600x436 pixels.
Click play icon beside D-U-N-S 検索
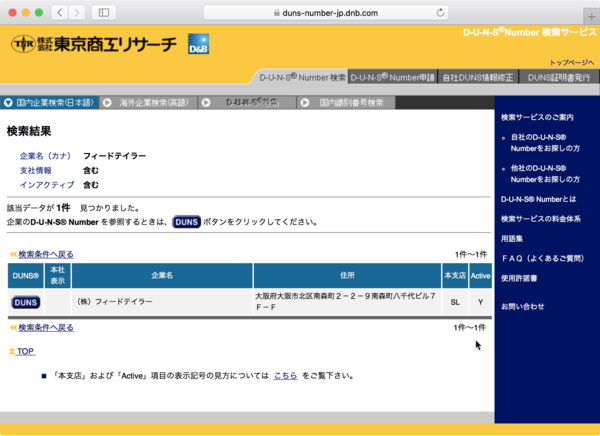[x=206, y=103]
